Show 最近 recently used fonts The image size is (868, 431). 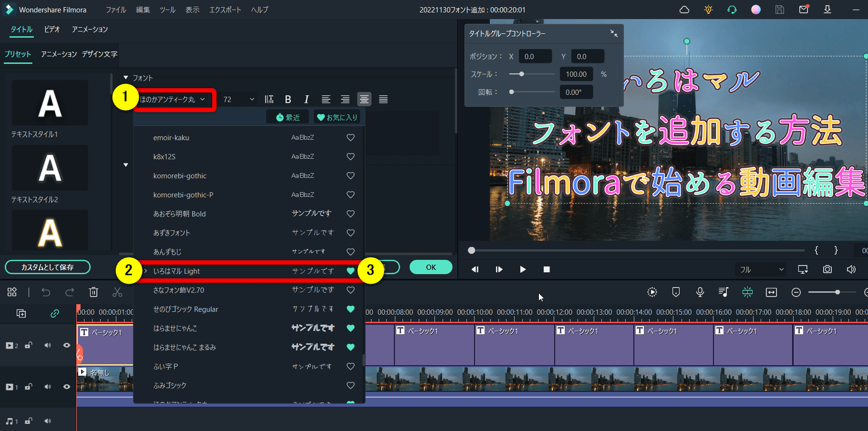[288, 117]
